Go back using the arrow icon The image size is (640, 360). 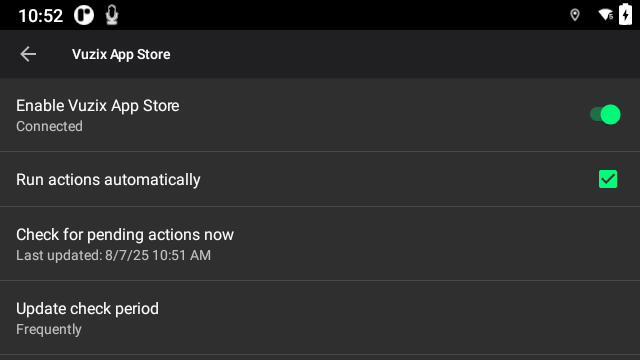[28, 54]
